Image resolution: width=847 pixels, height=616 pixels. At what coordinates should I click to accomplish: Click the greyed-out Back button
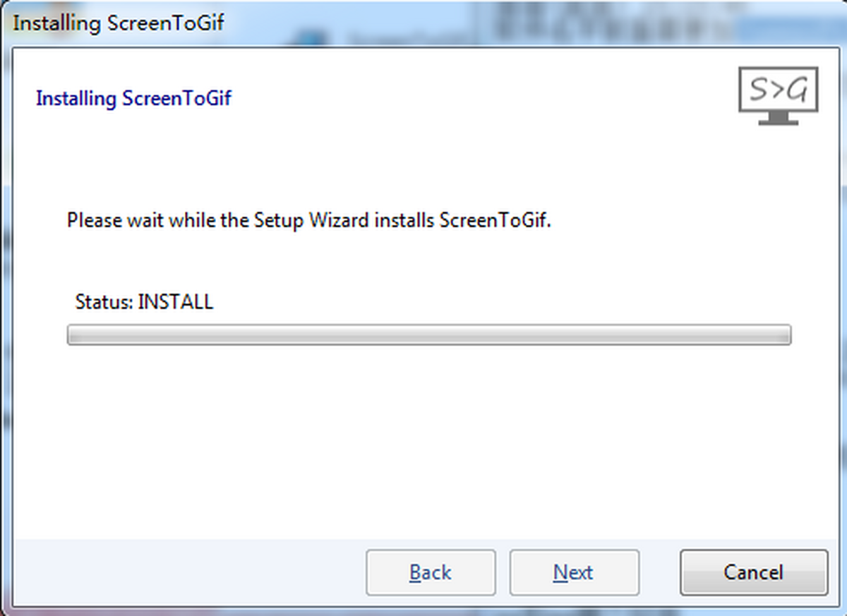click(x=430, y=572)
